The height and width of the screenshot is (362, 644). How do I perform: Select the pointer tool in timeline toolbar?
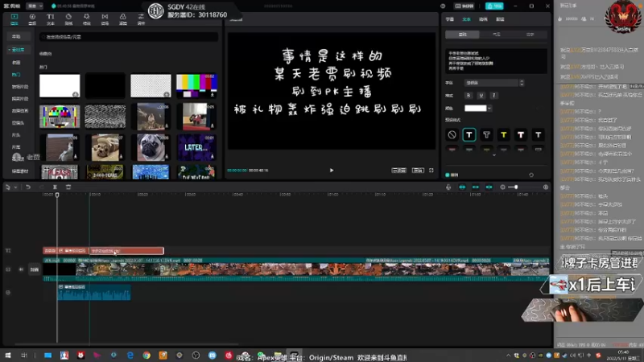coord(8,187)
